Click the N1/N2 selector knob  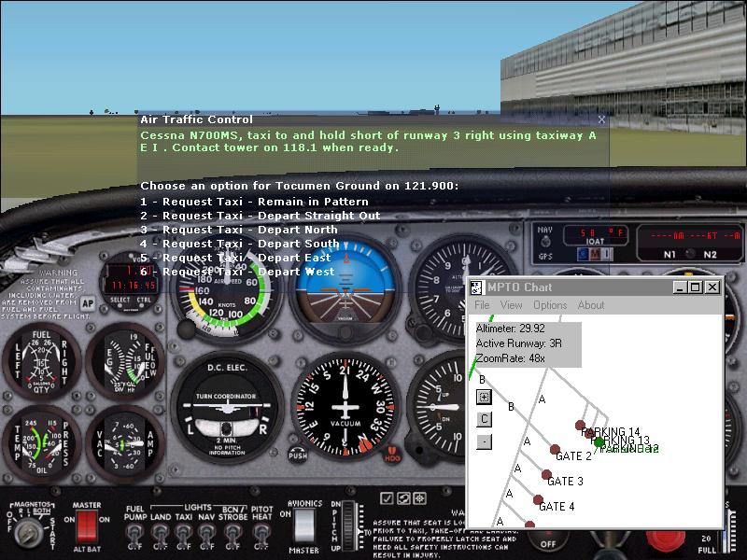pos(689,254)
